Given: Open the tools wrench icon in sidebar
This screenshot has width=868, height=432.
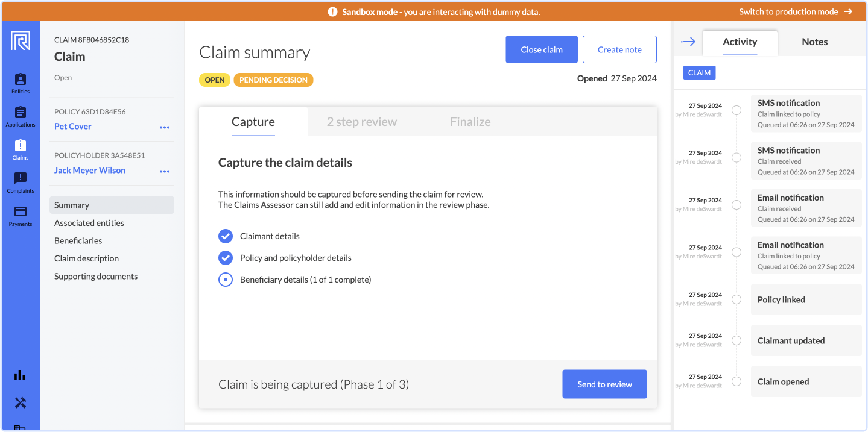Looking at the screenshot, I should click(x=20, y=403).
